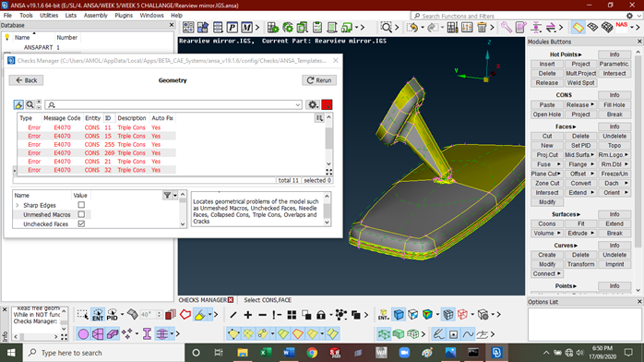Image resolution: width=644 pixels, height=362 pixels.
Task: Open Checks Manager gear settings
Action: 313,104
